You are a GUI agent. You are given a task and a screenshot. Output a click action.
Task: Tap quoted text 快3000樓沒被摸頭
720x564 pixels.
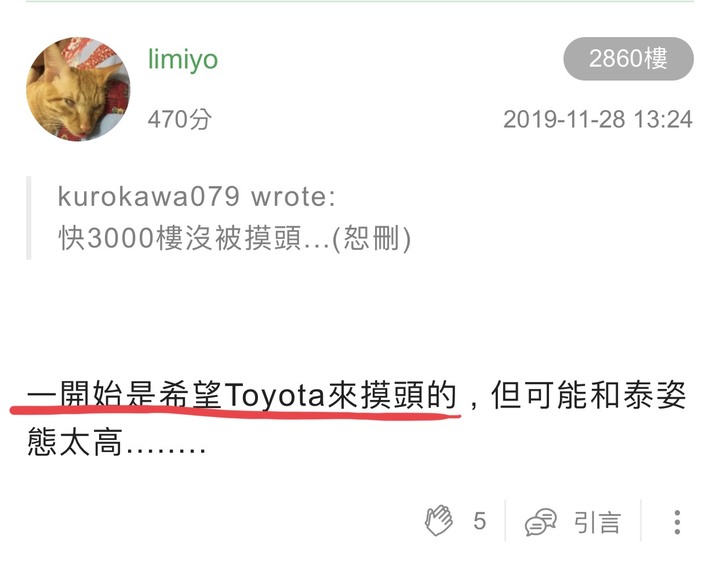coord(180,238)
